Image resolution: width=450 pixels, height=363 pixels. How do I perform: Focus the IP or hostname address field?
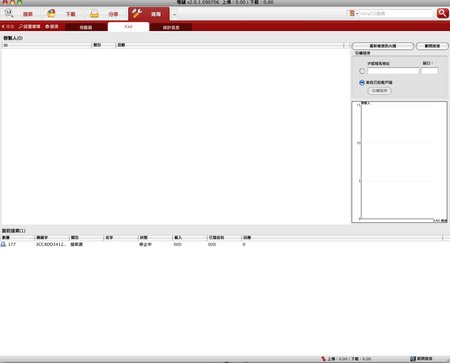[x=393, y=71]
